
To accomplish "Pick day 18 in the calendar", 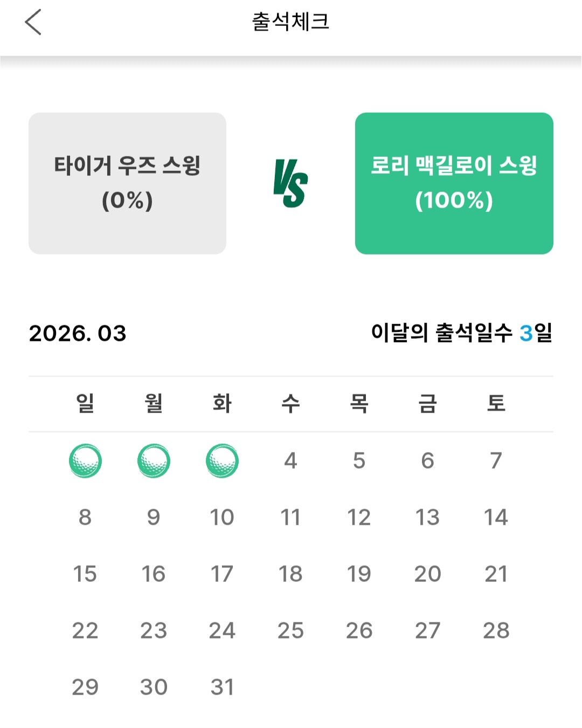I will coord(290,574).
